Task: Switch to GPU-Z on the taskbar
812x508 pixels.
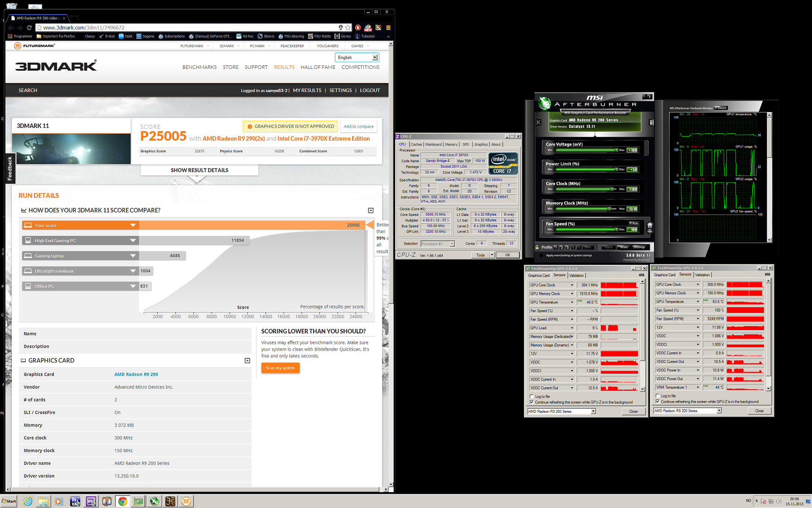Action: [x=138, y=501]
